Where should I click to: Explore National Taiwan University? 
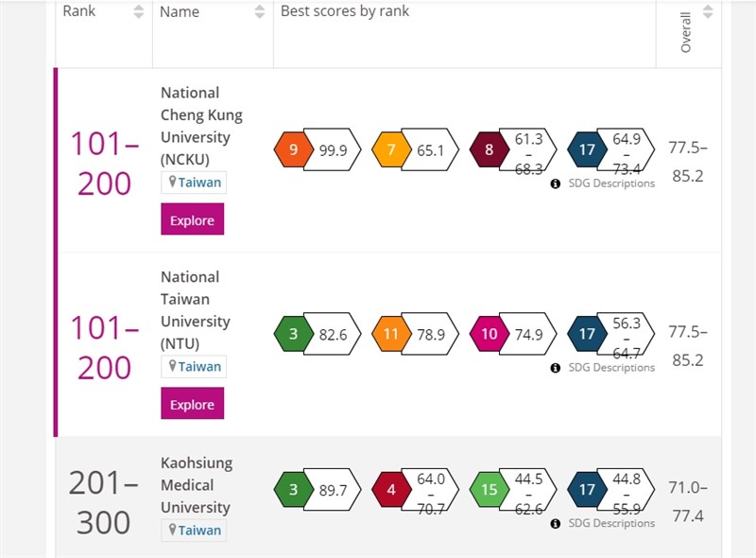pyautogui.click(x=193, y=404)
